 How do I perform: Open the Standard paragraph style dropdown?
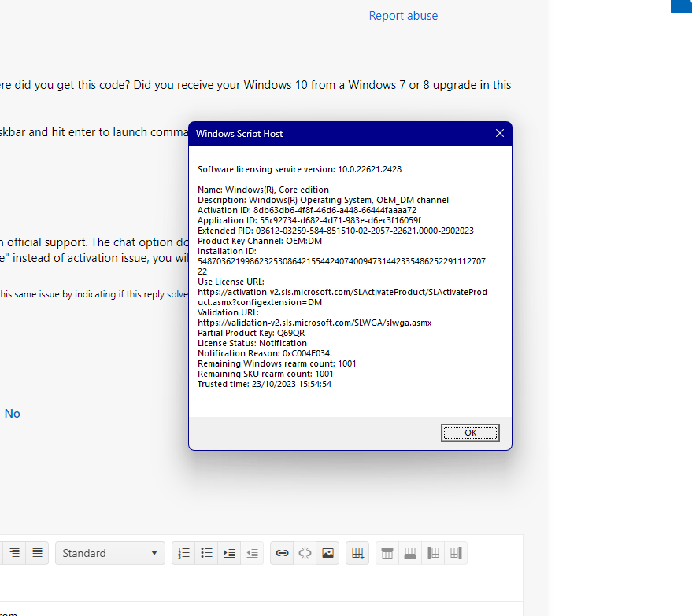coord(110,553)
